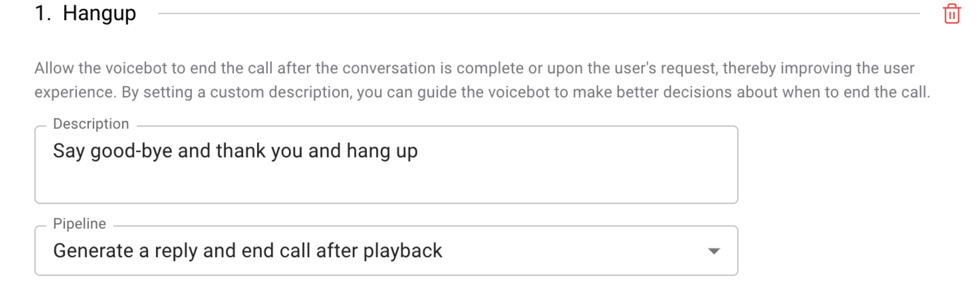This screenshot has height=286, width=980.
Task: Click the 'Description' field label
Action: pyautogui.click(x=91, y=124)
